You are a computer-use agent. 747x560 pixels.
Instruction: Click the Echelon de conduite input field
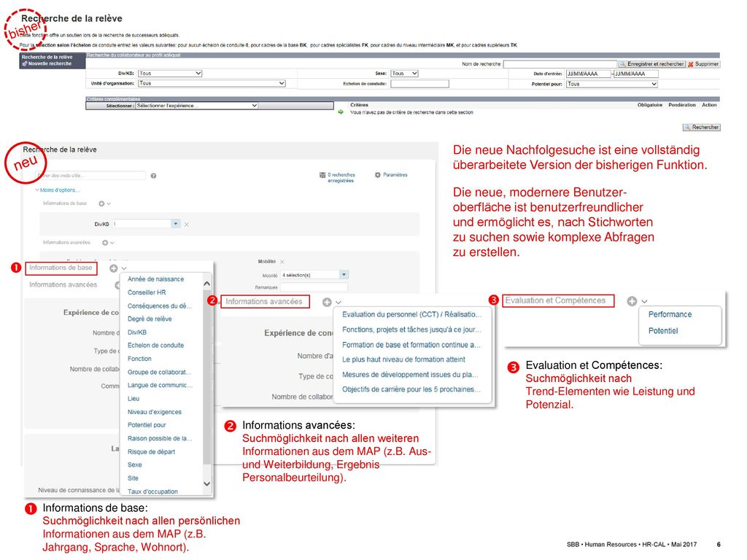point(419,84)
